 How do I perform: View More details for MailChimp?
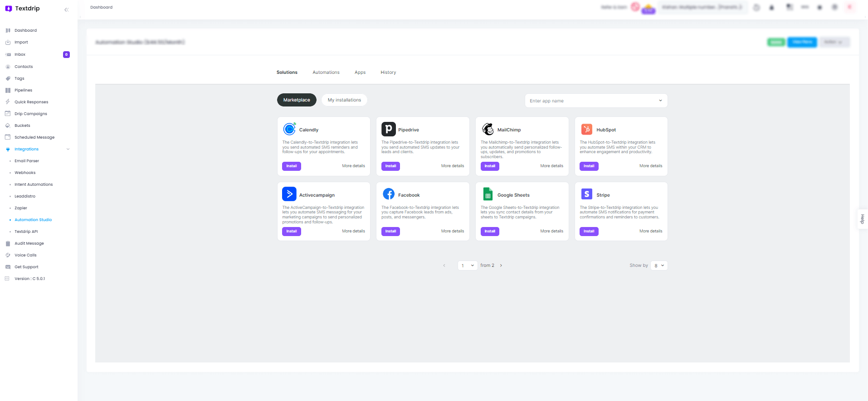point(552,166)
